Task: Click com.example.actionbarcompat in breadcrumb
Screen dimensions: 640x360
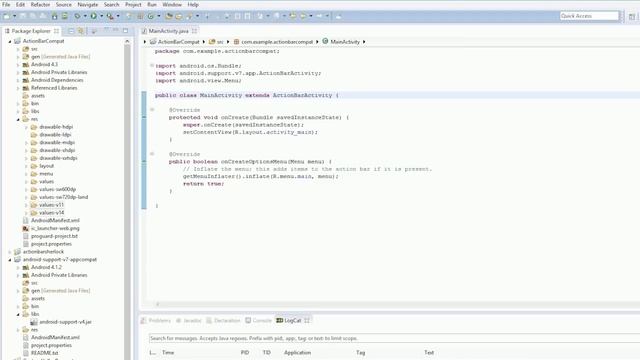Action: coord(277,42)
